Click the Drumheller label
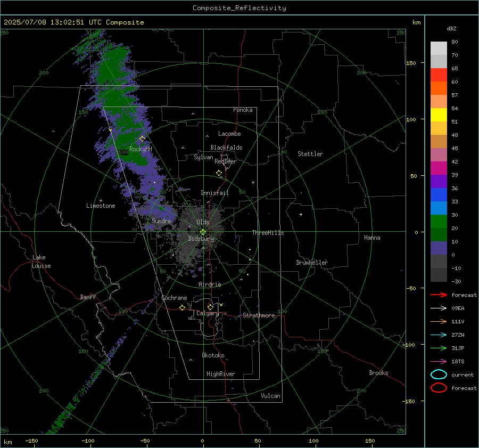Screen dimensions: 479x448 pos(312,263)
